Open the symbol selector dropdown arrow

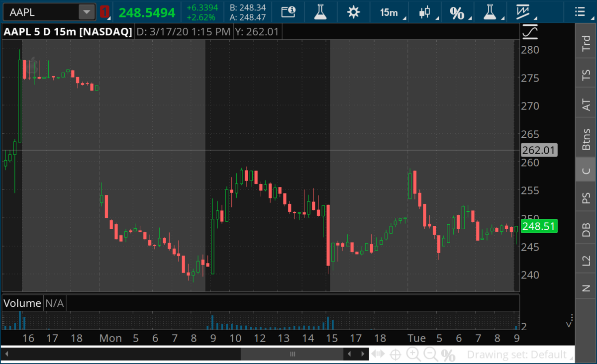pos(87,12)
